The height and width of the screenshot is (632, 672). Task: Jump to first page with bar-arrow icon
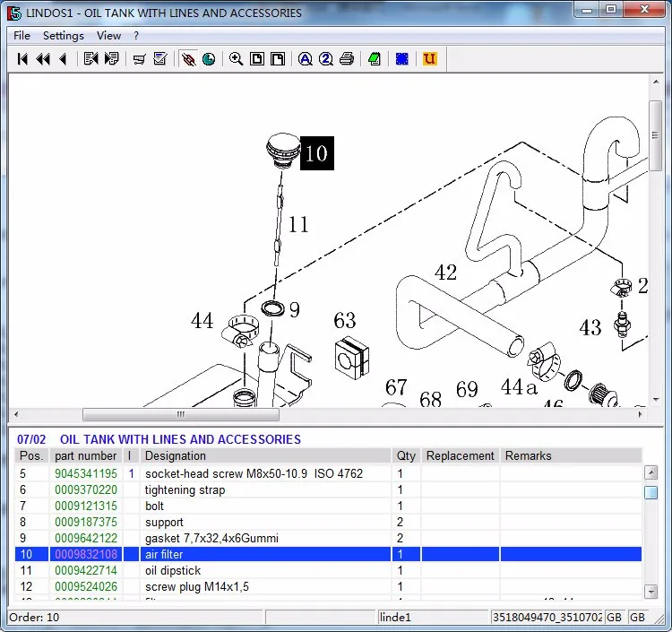(22, 59)
